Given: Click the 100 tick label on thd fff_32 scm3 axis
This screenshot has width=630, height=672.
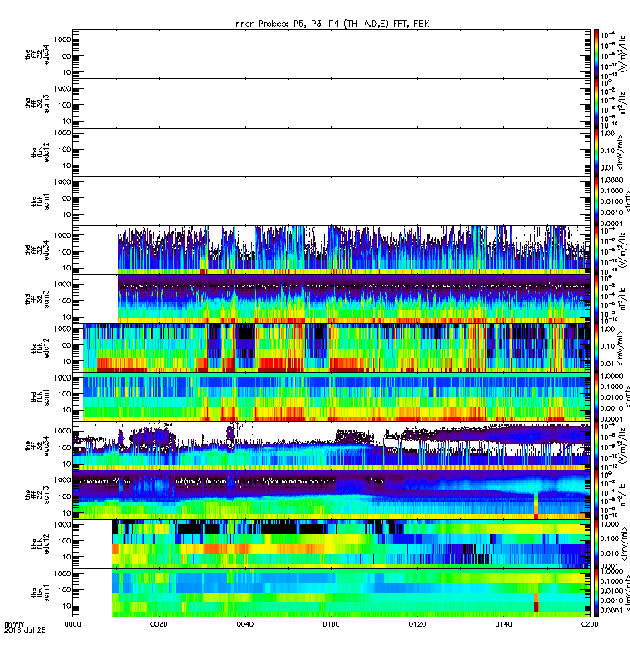Looking at the screenshot, I should click(64, 301).
